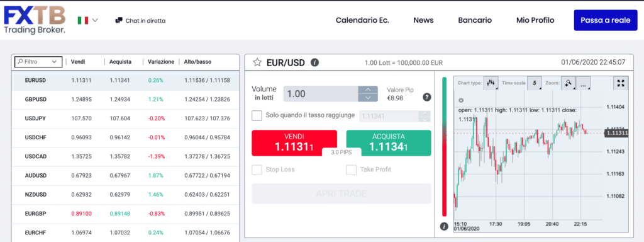Enable the Take Profit checkbox
This screenshot has height=242, width=644.
(x=351, y=170)
